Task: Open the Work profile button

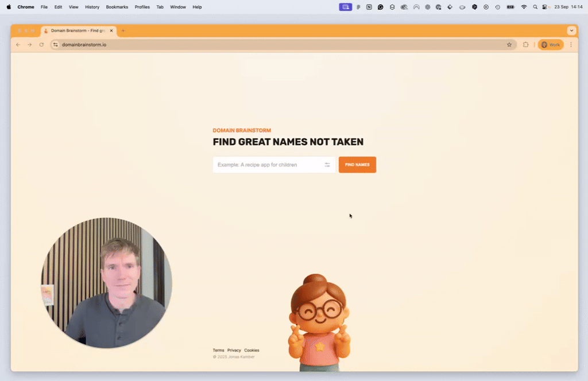Action: pos(551,45)
